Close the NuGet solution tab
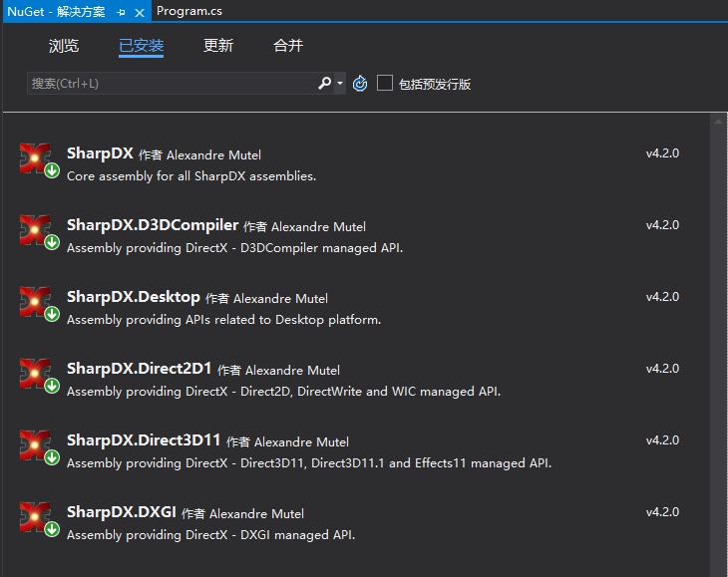Image resolution: width=728 pixels, height=577 pixels. click(140, 13)
